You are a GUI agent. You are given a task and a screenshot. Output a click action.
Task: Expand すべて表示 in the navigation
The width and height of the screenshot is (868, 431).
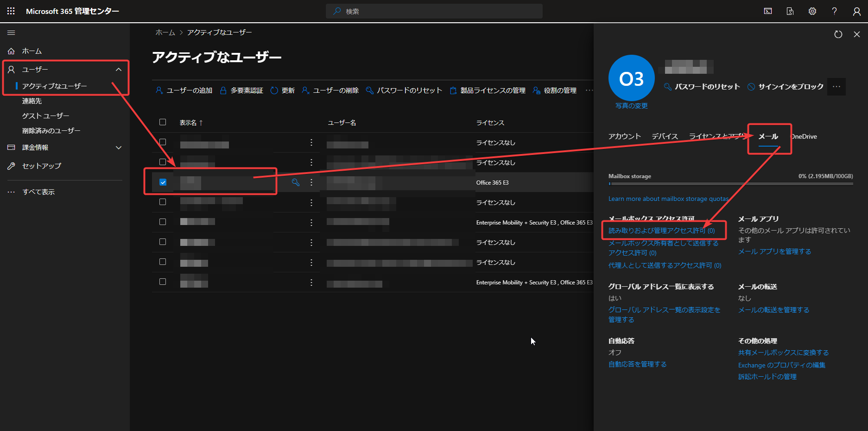(x=38, y=192)
